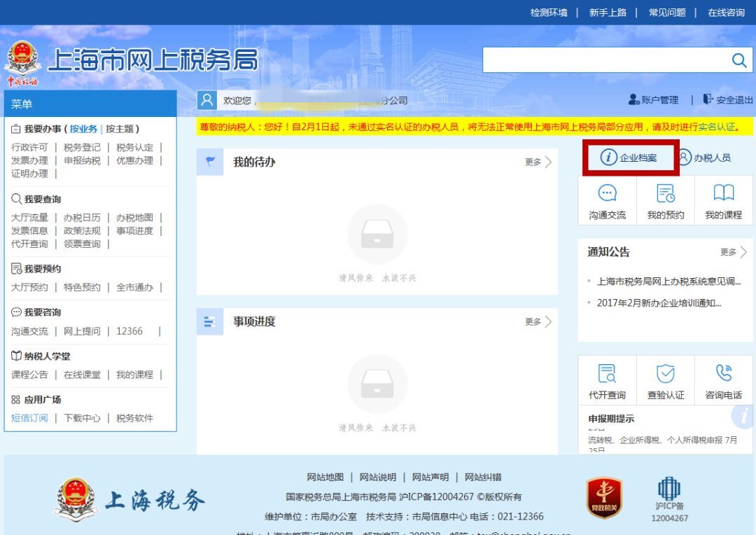Open 政策法规 query

pos(82,230)
